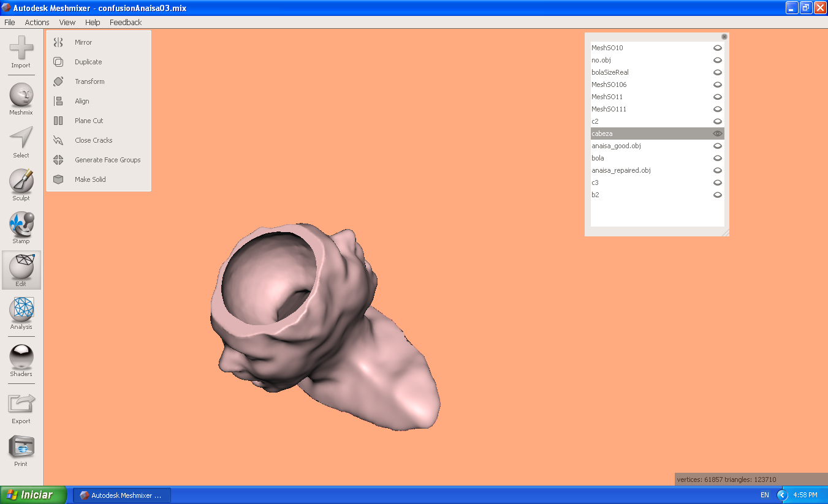Hide the anaisa_repaired.obj object
Image resolution: width=828 pixels, height=504 pixels.
click(x=718, y=170)
